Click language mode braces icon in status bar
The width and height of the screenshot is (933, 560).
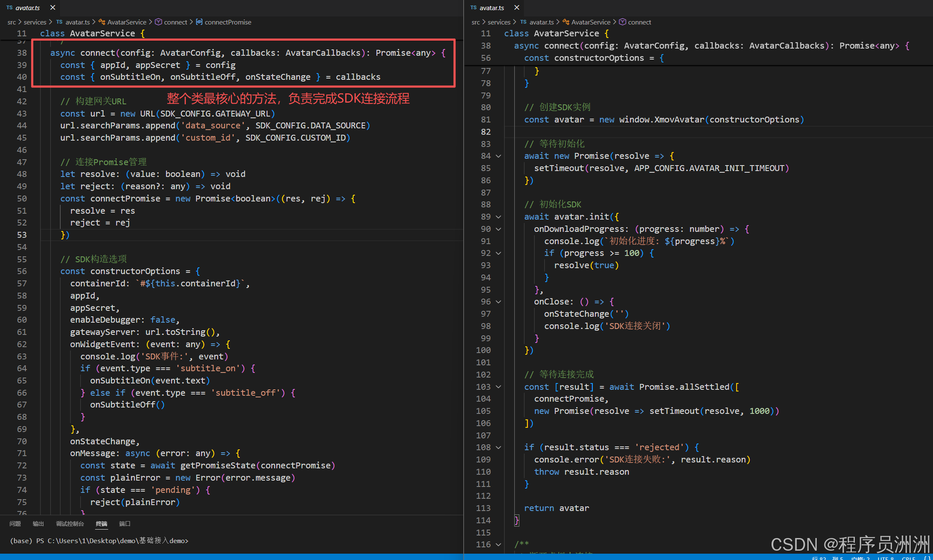tap(927, 558)
